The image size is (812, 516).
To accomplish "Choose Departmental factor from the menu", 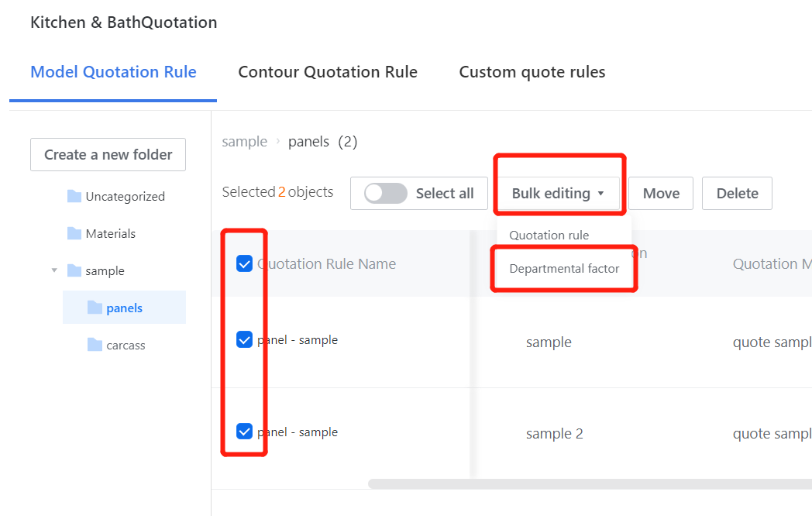I will pos(564,269).
